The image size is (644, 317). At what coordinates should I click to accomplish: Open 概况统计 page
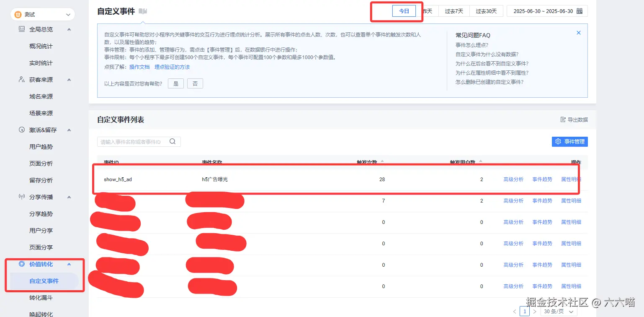tap(41, 46)
